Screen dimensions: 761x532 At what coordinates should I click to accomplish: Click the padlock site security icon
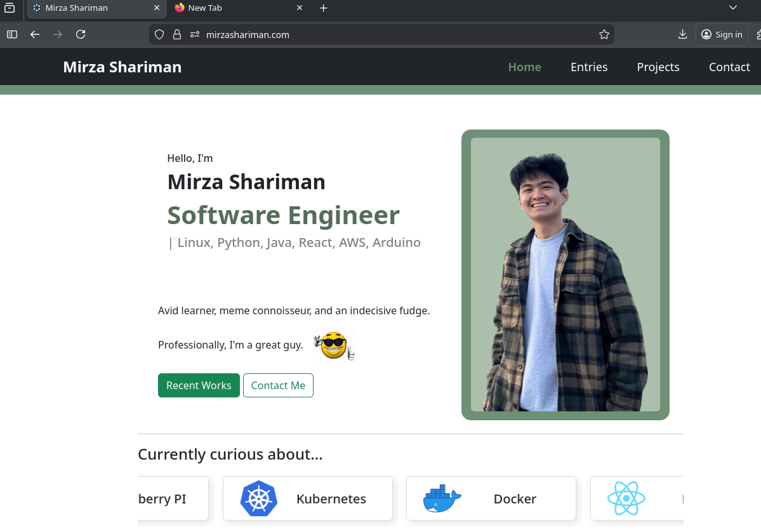click(x=177, y=34)
